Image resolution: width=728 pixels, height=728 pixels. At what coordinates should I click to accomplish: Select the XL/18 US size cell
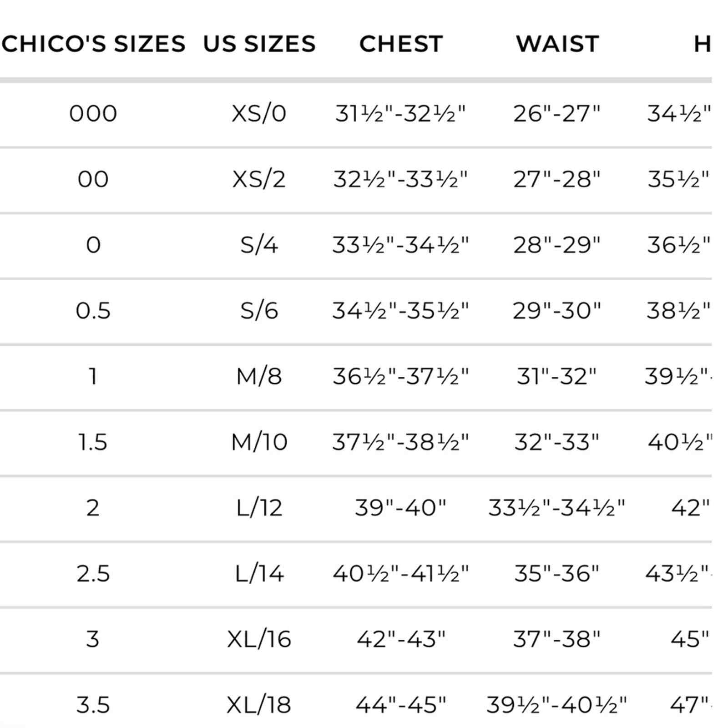click(x=259, y=705)
